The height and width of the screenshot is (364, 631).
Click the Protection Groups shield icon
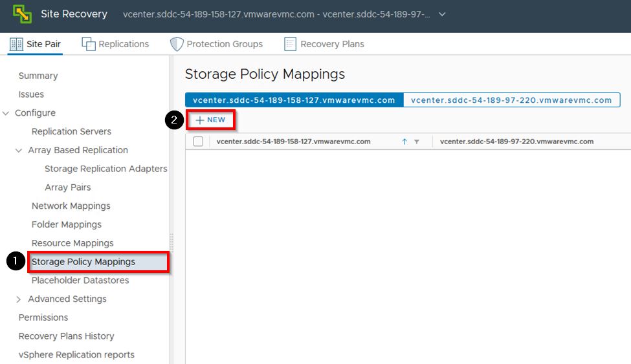pyautogui.click(x=177, y=44)
